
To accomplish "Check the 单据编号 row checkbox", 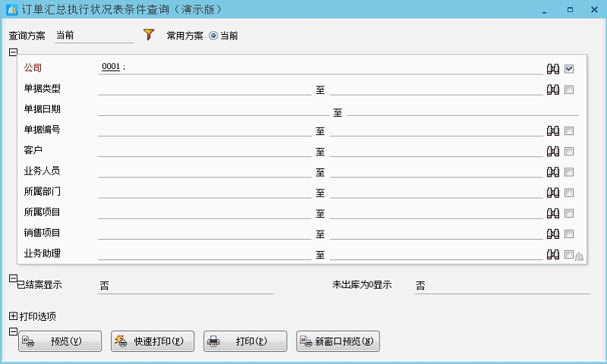I will tap(568, 130).
